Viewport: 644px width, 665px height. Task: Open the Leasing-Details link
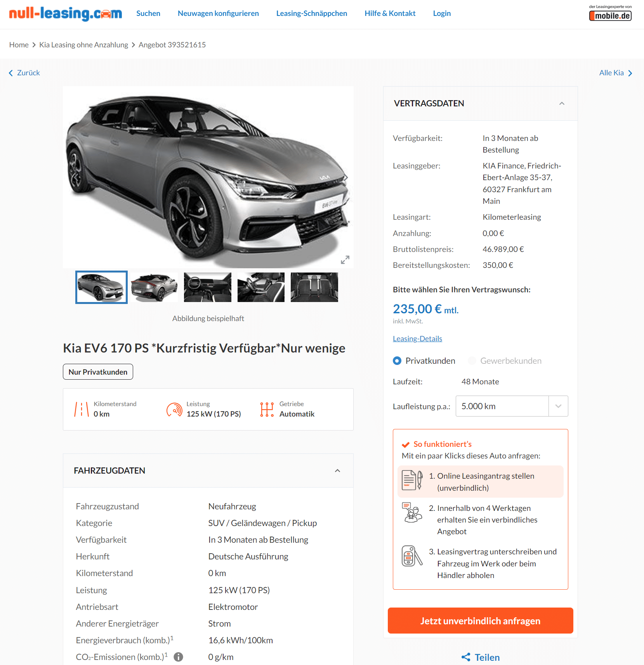pos(417,339)
